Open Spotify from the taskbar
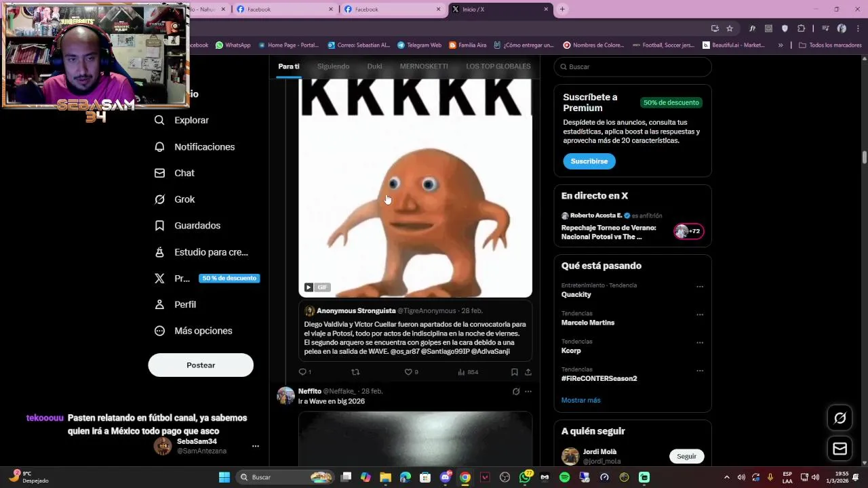The height and width of the screenshot is (488, 868). point(565,477)
